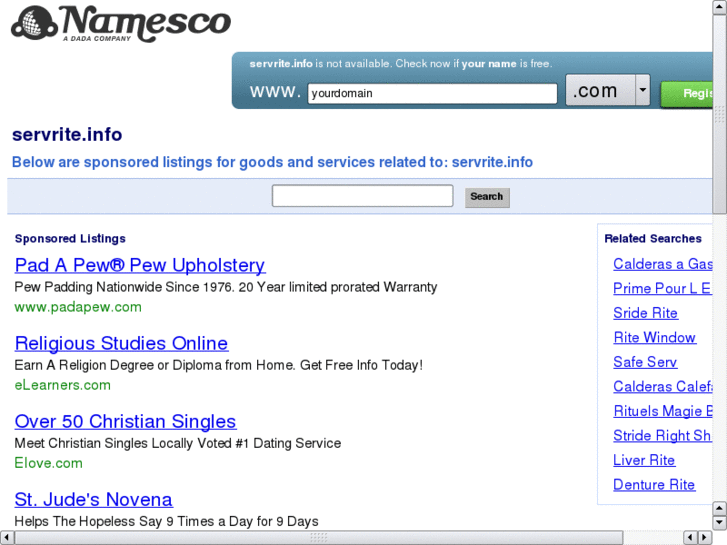Click the vertical scrollbar thumb

coord(720,113)
